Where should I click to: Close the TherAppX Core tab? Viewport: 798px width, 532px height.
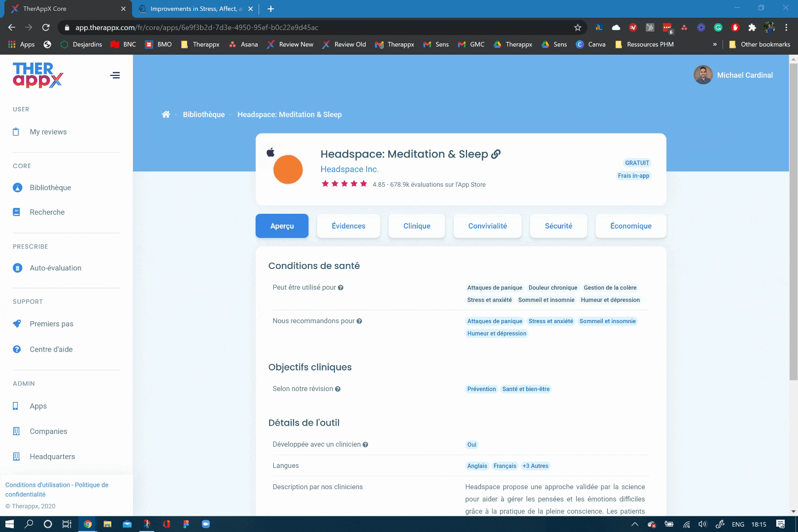123,9
